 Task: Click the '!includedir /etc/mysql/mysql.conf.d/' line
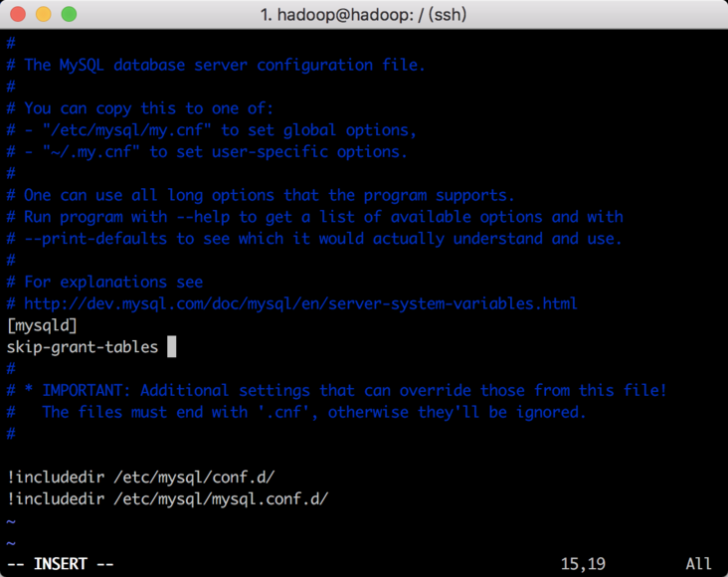click(x=168, y=499)
